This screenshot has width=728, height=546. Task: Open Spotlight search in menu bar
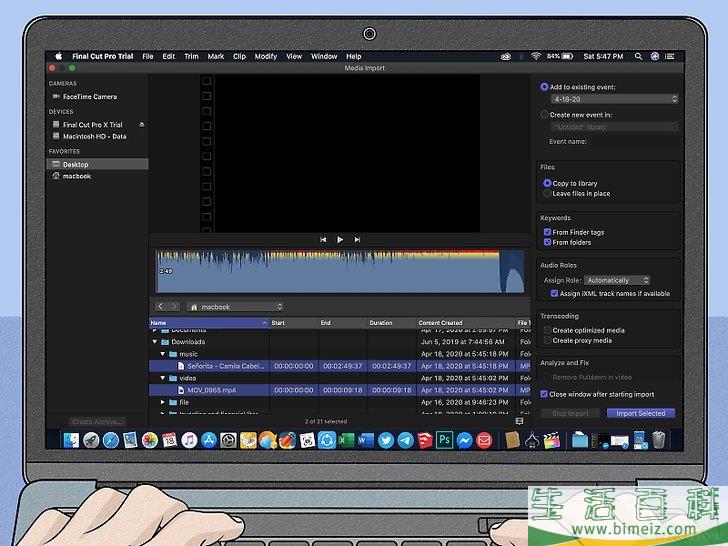point(638,56)
